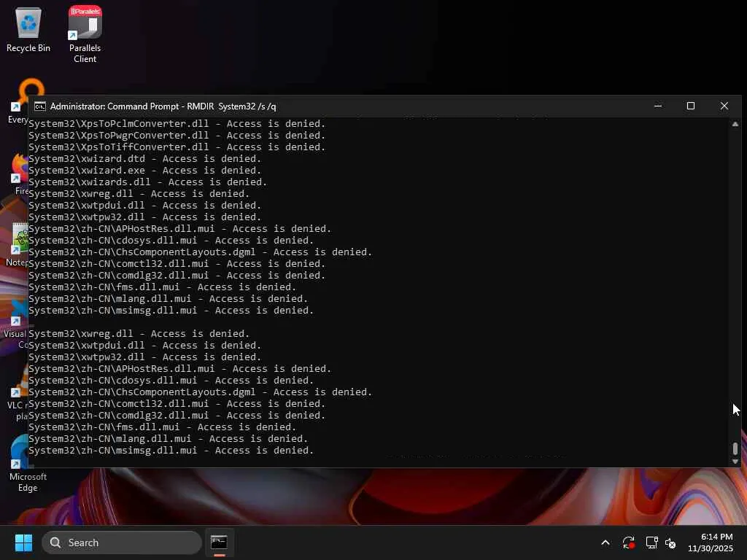The height and width of the screenshot is (560, 747).
Task: Open the clock showing 6:14 PM
Action: [711, 542]
